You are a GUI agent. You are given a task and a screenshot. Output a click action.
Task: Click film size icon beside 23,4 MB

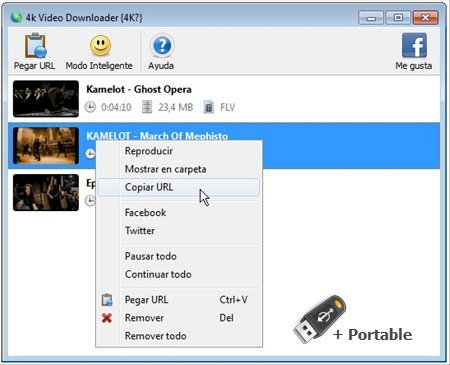pyautogui.click(x=147, y=107)
